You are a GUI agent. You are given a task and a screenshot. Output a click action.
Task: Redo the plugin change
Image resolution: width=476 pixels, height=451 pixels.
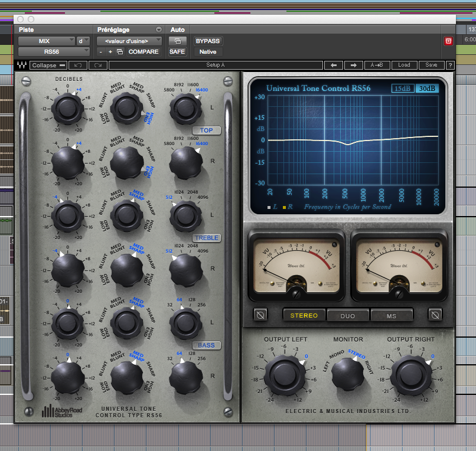tap(98, 66)
